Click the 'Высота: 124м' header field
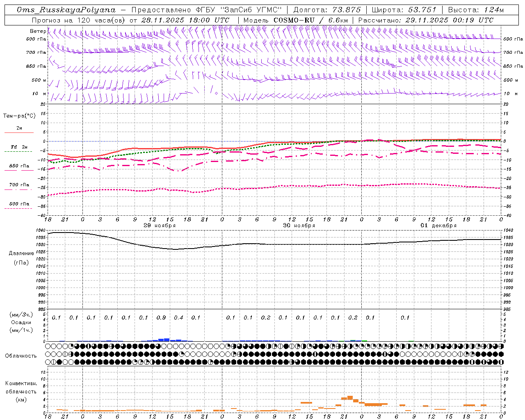 (476, 10)
